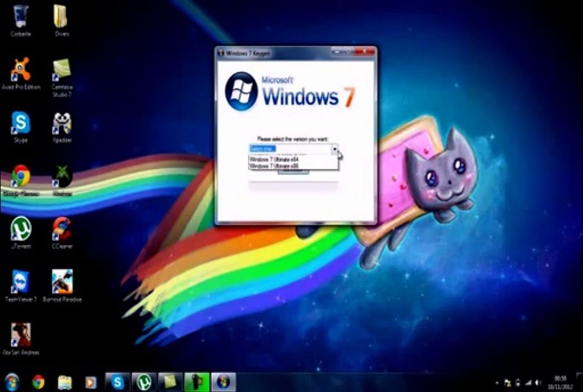Screen dimensions: 583x392
Task: Close the Windows 7 Keygen window
Action: click(364, 51)
